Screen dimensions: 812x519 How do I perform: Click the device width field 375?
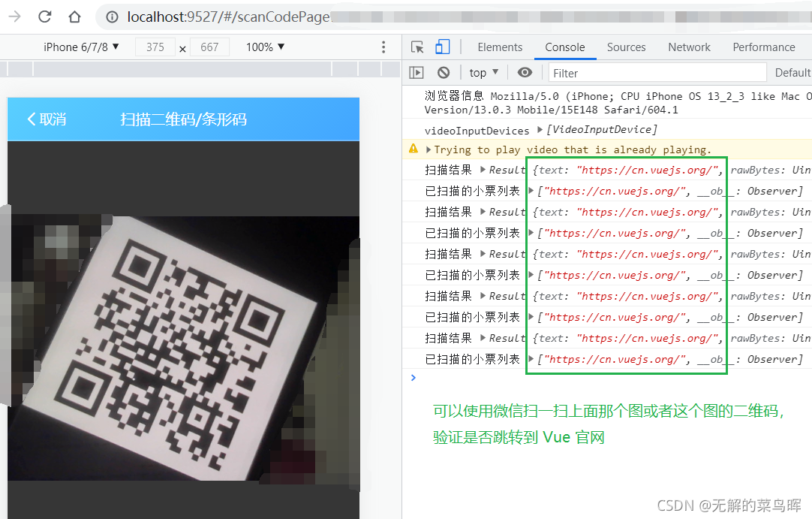pos(155,47)
